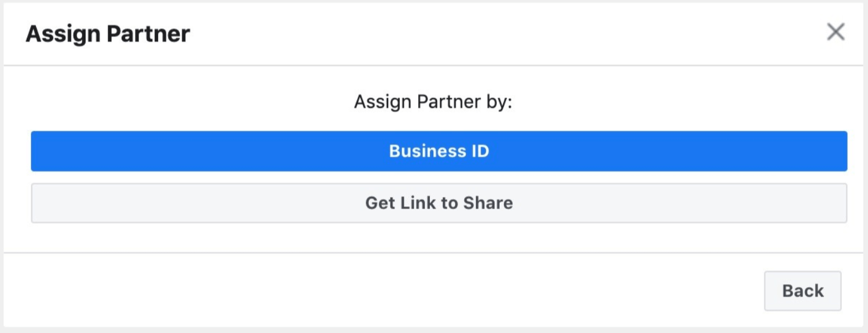Choose Business ID to assign partner
Screen dimensions: 868x333
click(x=439, y=151)
